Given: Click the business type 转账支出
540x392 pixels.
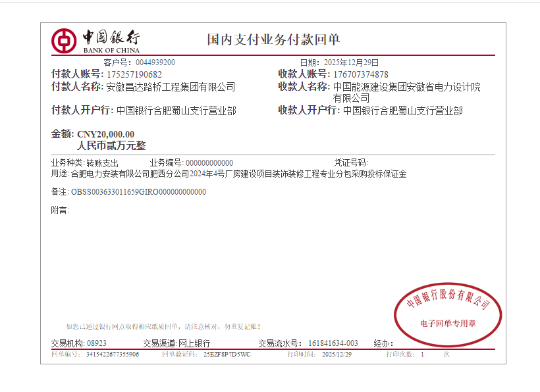Looking at the screenshot, I should point(102,163).
